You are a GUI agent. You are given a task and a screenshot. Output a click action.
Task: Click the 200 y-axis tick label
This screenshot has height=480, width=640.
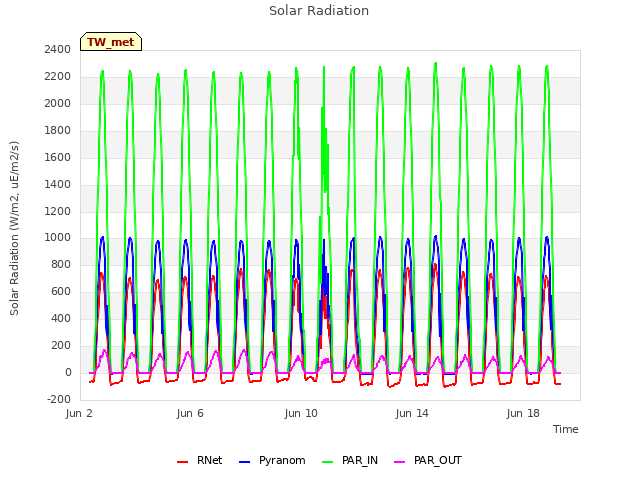pyautogui.click(x=61, y=345)
